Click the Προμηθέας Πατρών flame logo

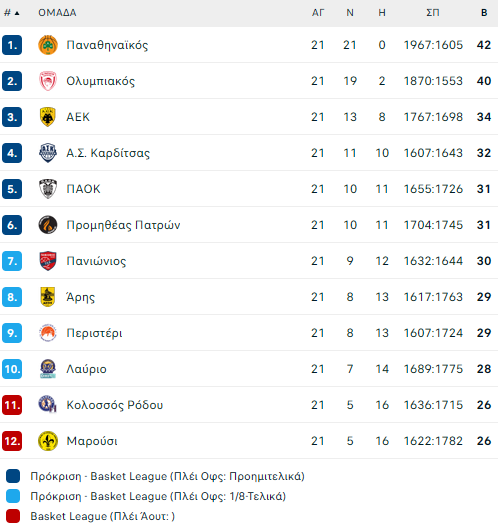pos(48,225)
